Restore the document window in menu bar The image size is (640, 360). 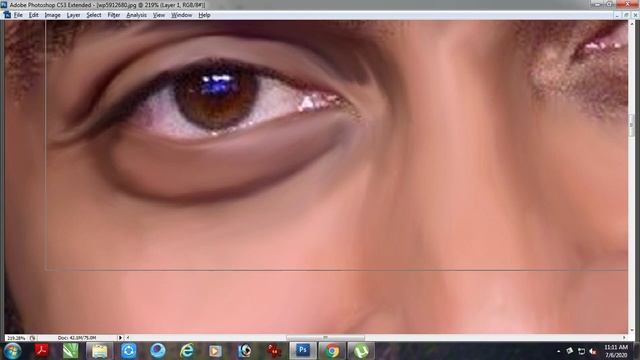coord(626,15)
